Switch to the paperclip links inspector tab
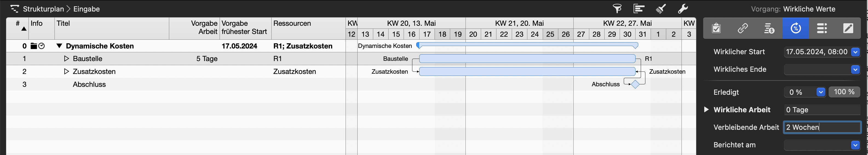 (x=743, y=28)
